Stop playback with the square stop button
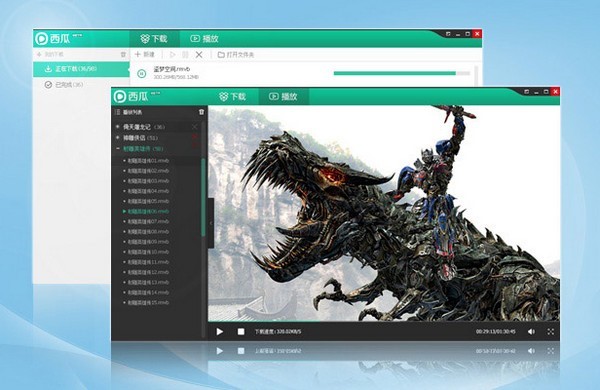This screenshot has height=390, width=600. click(x=241, y=331)
